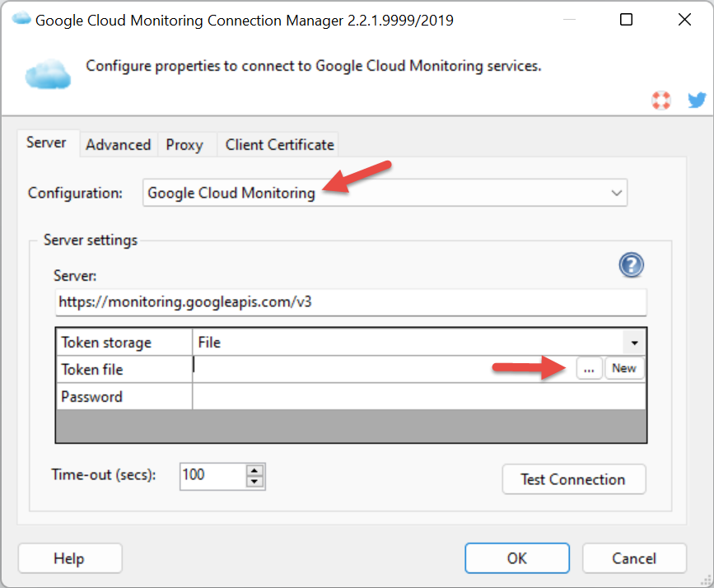Click the Help button
Viewport: 714px width, 588px height.
tap(70, 558)
